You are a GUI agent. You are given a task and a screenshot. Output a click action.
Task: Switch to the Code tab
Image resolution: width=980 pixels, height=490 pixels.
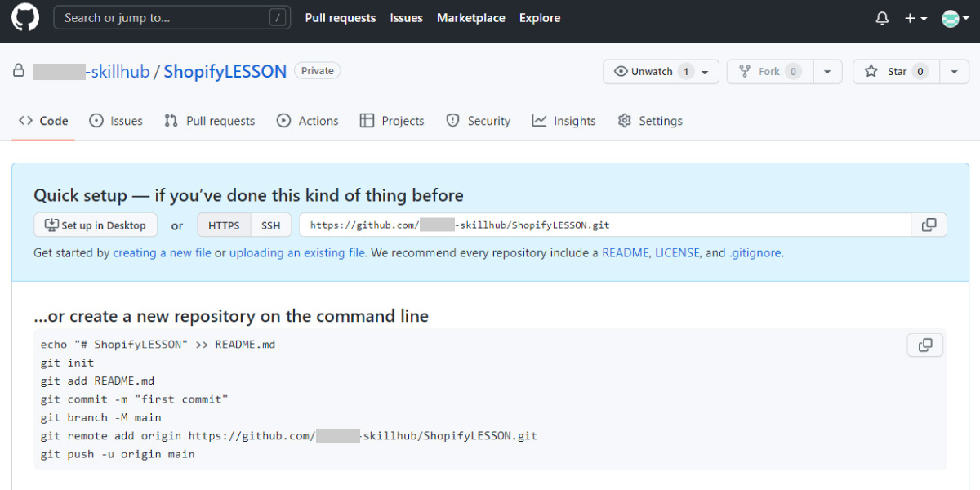tap(43, 121)
